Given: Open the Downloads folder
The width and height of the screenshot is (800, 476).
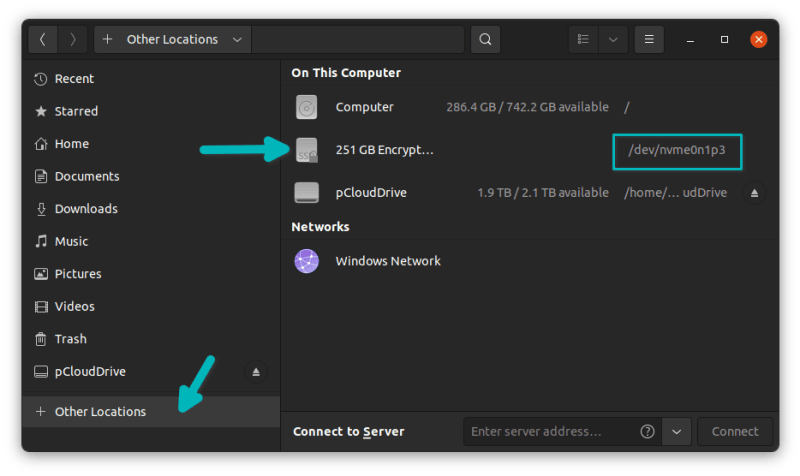Looking at the screenshot, I should coord(86,209).
